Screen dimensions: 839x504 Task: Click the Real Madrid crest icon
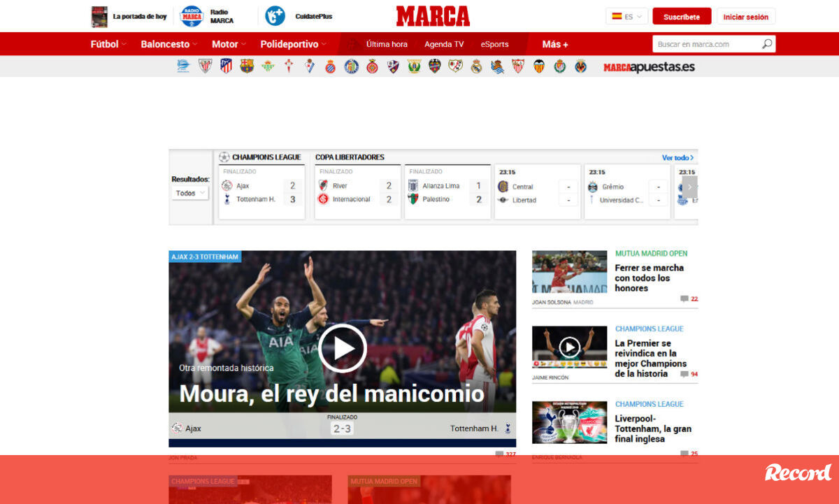pyautogui.click(x=476, y=66)
